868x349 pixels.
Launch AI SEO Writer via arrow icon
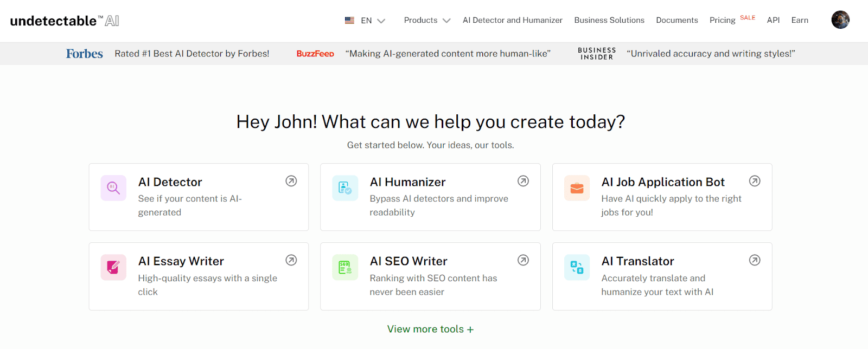(523, 260)
